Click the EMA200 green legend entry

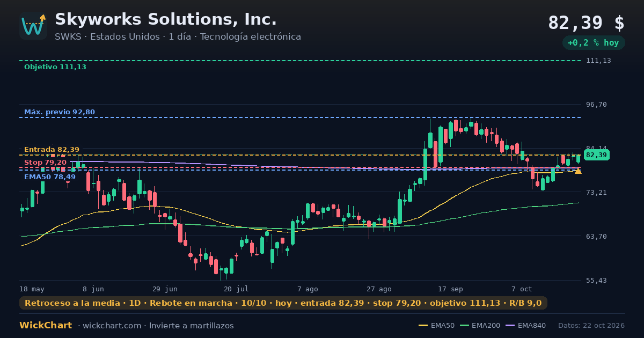point(480,326)
